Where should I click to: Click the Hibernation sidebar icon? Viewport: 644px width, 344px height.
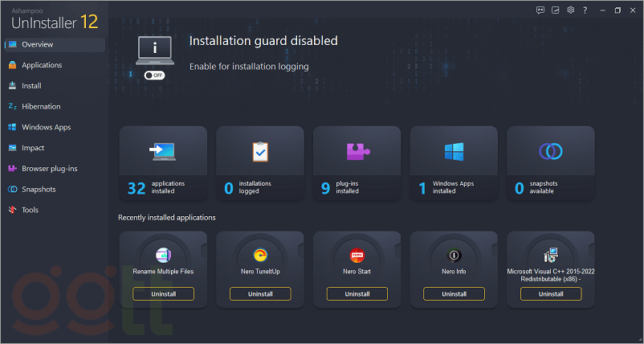(12, 107)
